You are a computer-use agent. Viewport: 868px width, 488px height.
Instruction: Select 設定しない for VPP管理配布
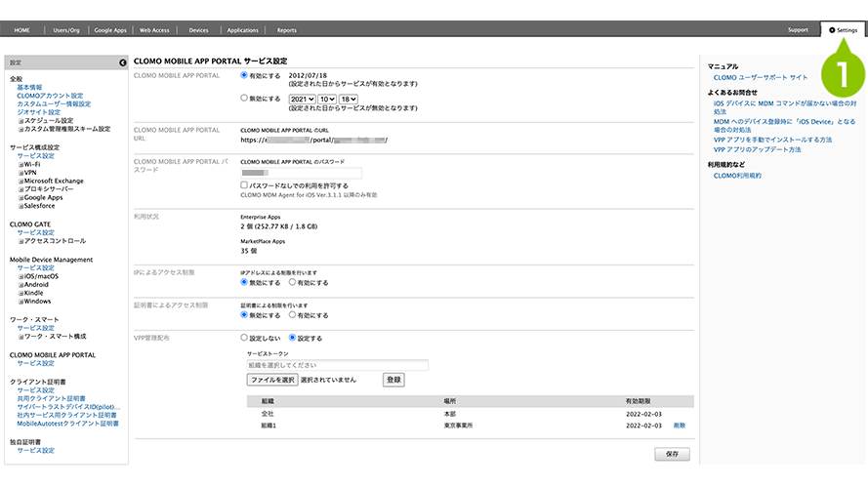coord(243,338)
